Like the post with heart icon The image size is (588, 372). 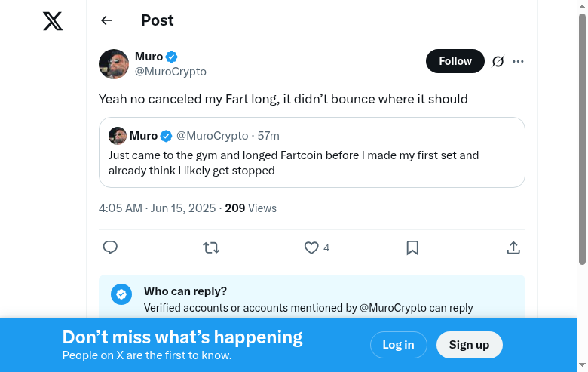pyautogui.click(x=311, y=247)
